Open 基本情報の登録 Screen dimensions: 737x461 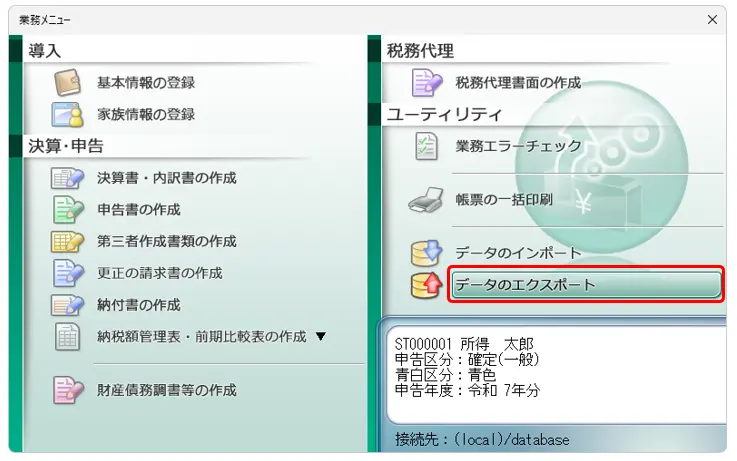146,83
